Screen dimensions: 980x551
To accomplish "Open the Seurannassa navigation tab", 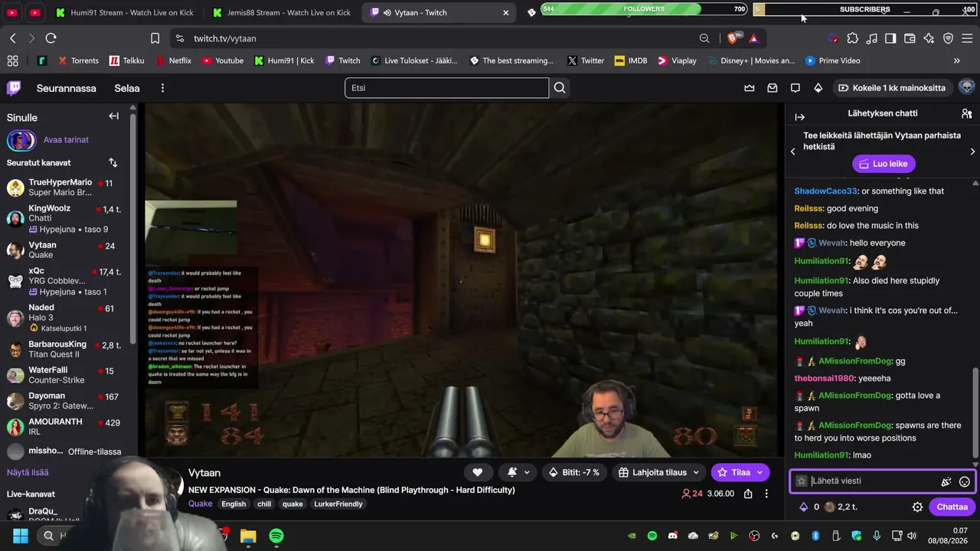I will (x=67, y=88).
